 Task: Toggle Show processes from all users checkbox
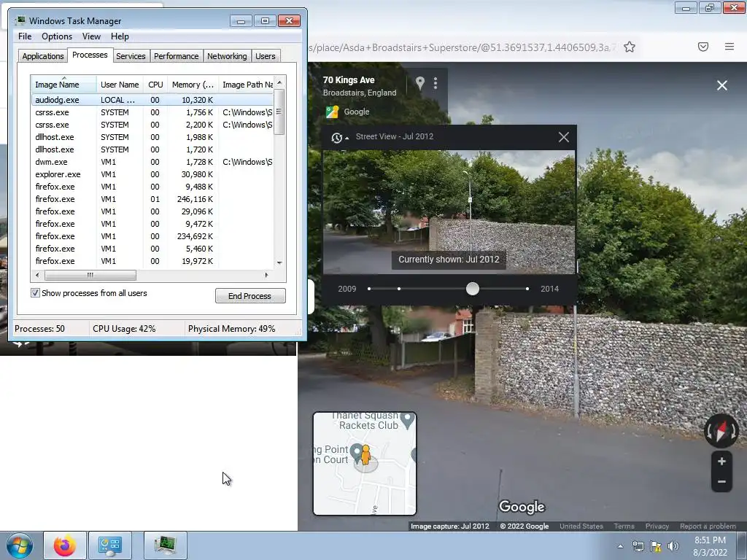(35, 293)
